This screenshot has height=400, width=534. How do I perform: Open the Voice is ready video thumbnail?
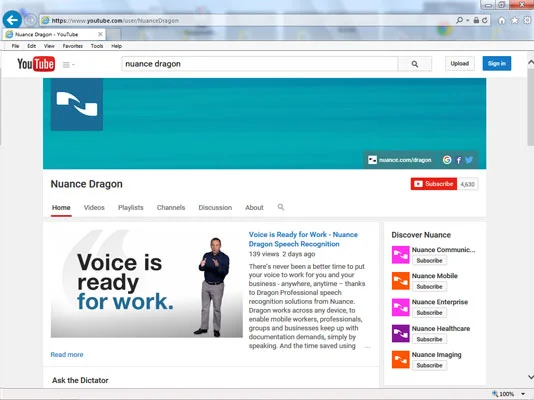147,284
